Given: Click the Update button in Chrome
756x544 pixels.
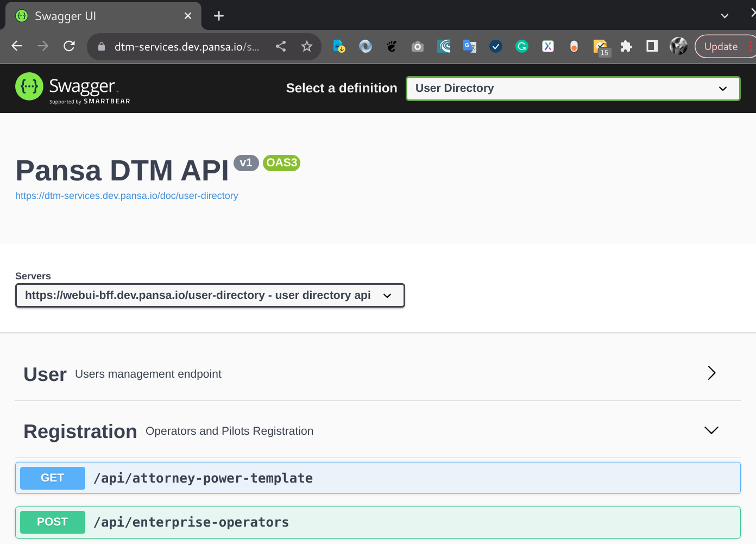Looking at the screenshot, I should 724,46.
